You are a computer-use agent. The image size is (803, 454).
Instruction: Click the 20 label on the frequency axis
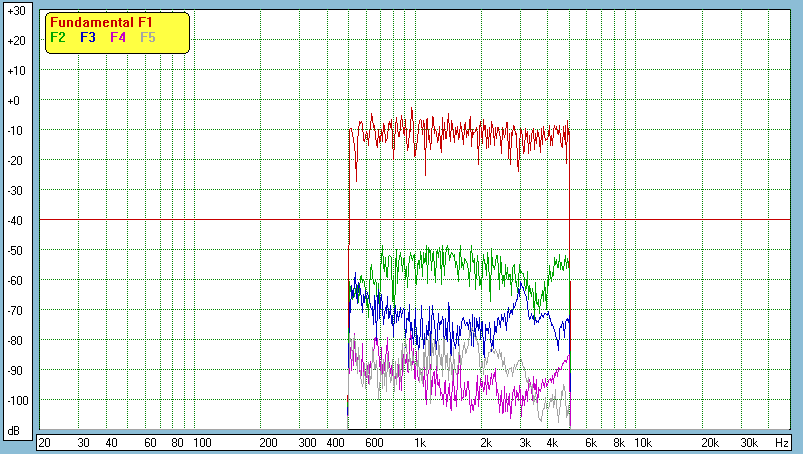tap(44, 442)
